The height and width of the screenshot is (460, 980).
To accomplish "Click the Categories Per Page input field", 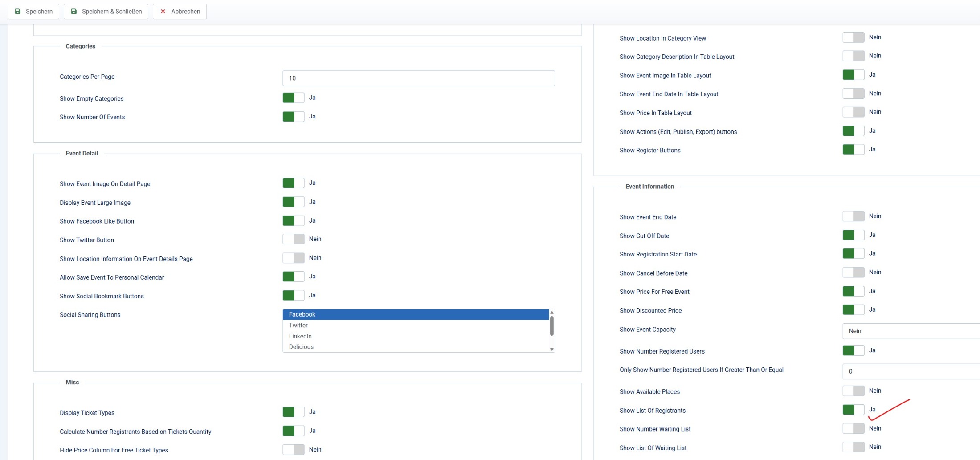I will (x=418, y=78).
